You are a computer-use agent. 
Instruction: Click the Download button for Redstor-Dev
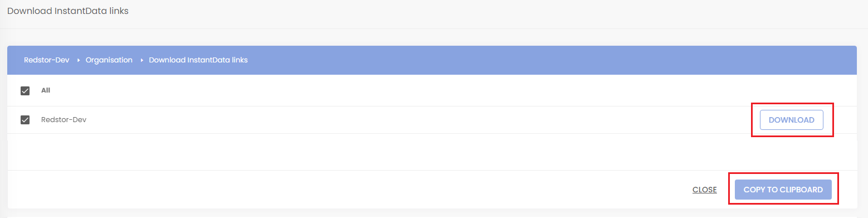click(791, 120)
